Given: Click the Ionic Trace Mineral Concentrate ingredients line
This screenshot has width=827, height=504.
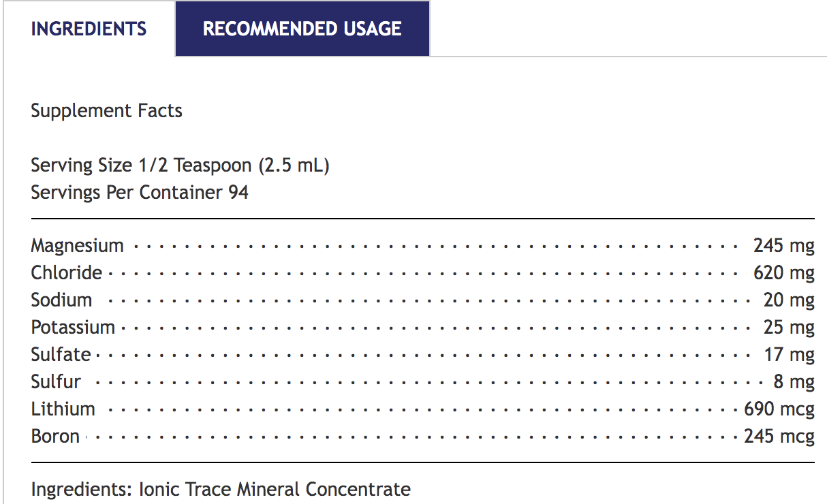Looking at the screenshot, I should 221,489.
